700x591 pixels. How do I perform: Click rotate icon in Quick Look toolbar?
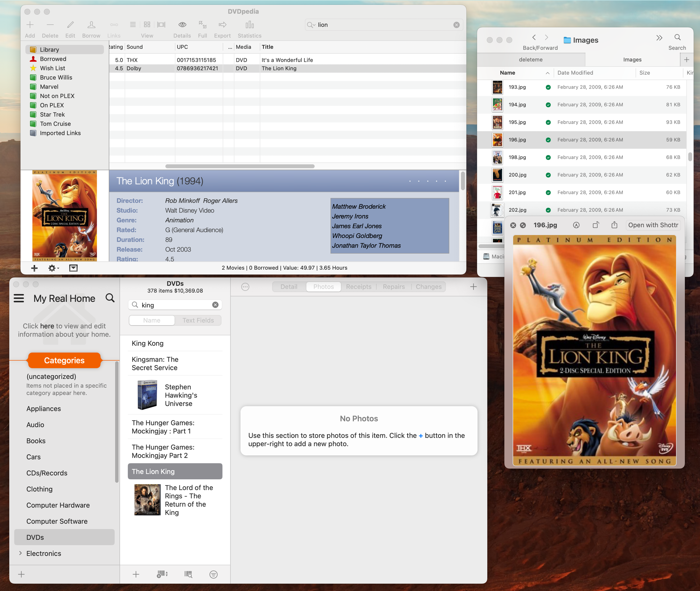click(x=595, y=225)
